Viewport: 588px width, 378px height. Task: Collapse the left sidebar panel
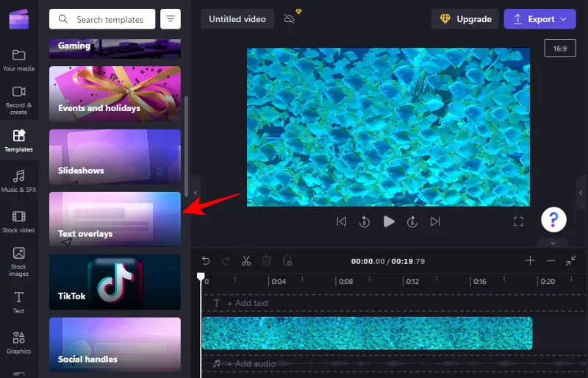point(196,193)
